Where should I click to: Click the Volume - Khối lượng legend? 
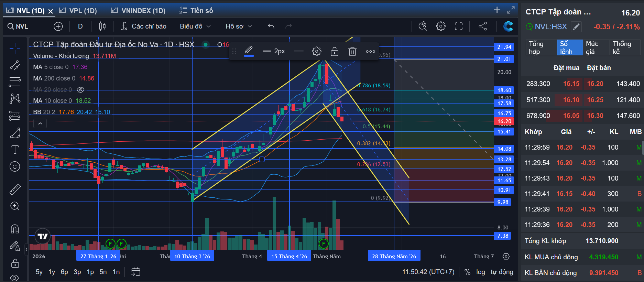pyautogui.click(x=61, y=56)
